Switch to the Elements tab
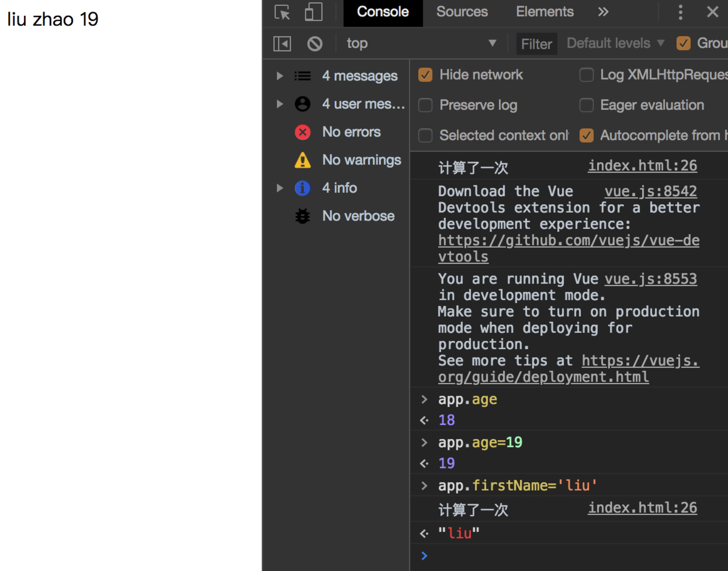Screen dimensions: 728x571 pos(544,12)
